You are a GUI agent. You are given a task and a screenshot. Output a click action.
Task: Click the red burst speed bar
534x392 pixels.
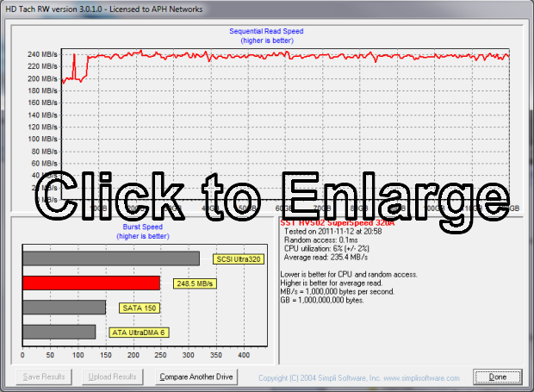(90, 283)
